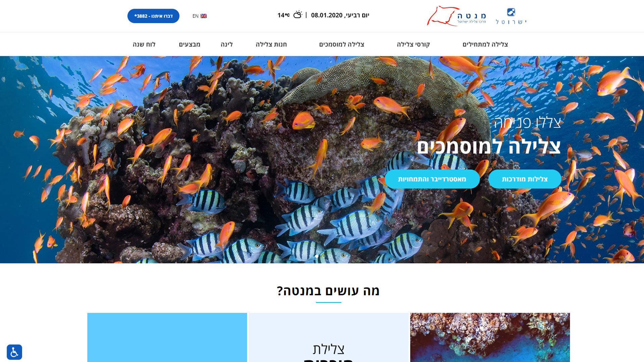Click the coral reef thumbnail image
The width and height of the screenshot is (644, 362).
(490, 338)
